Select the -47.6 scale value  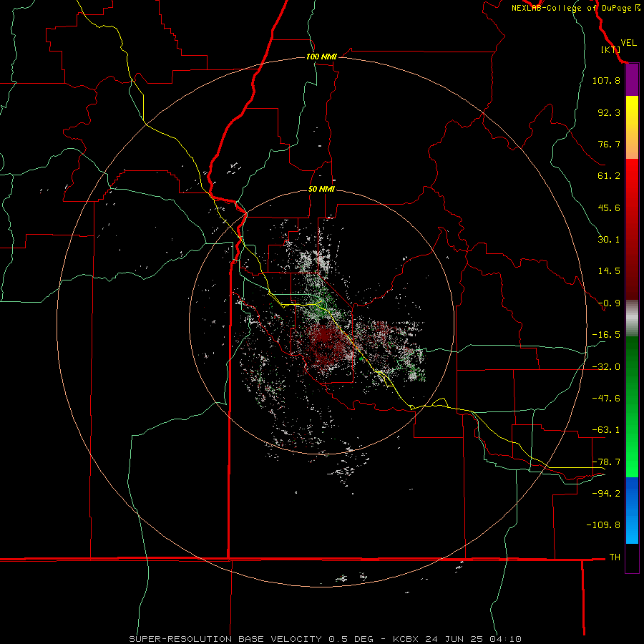606,399
